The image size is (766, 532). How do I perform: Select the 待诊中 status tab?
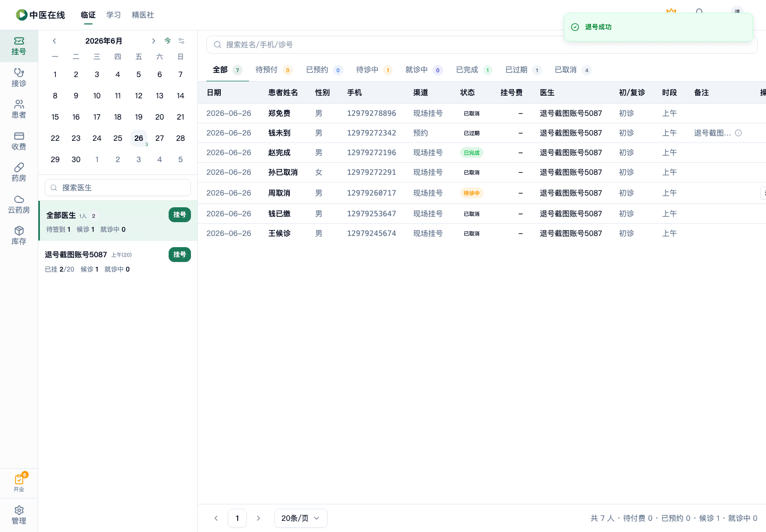[x=374, y=70]
